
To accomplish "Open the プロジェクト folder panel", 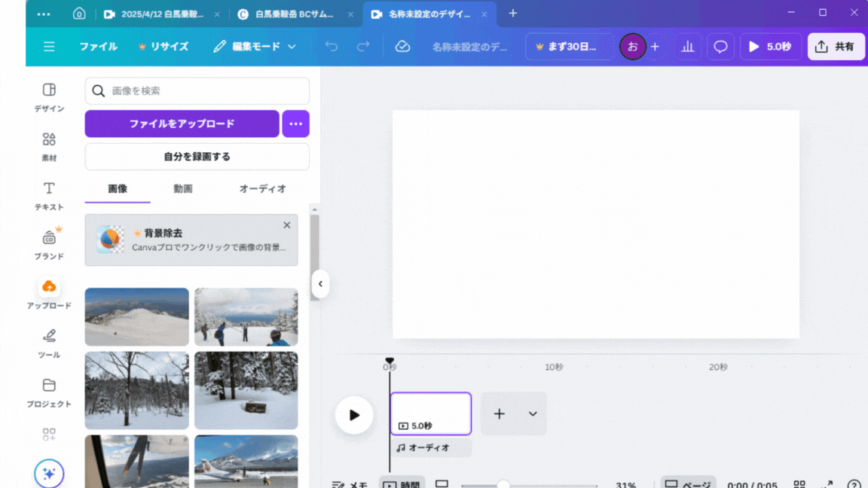I will click(x=49, y=392).
